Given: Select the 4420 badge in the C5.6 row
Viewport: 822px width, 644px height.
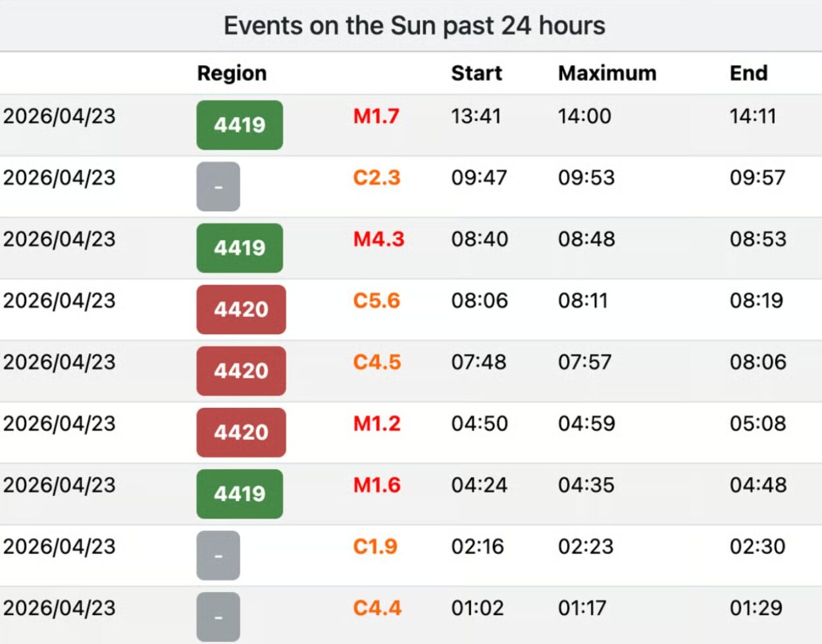Looking at the screenshot, I should [x=241, y=309].
